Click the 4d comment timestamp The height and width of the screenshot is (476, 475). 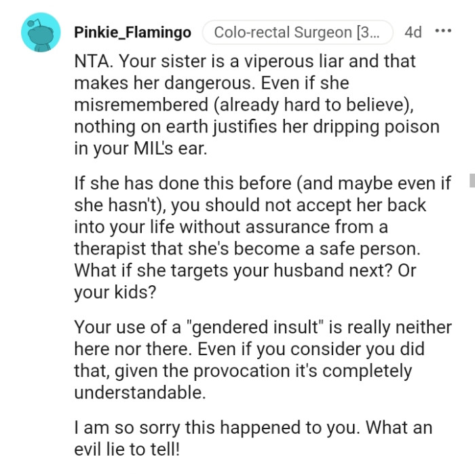[x=413, y=33]
